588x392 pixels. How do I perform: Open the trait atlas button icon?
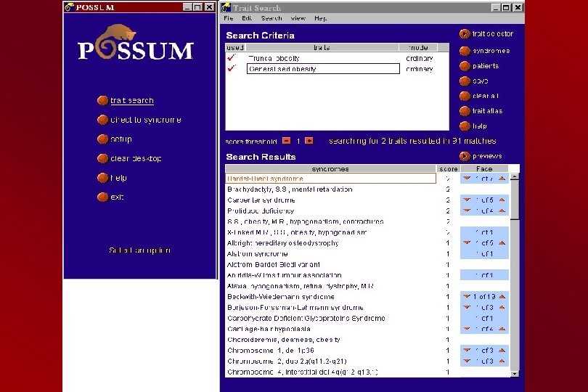465,111
